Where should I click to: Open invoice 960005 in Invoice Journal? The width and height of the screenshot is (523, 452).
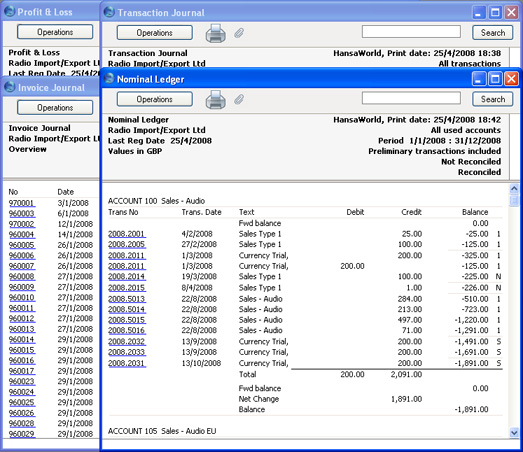click(22, 245)
